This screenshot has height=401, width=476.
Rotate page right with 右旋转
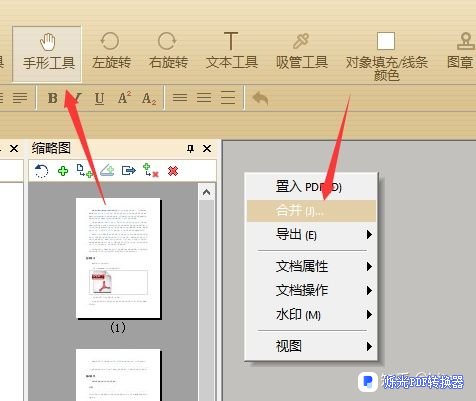tap(168, 51)
